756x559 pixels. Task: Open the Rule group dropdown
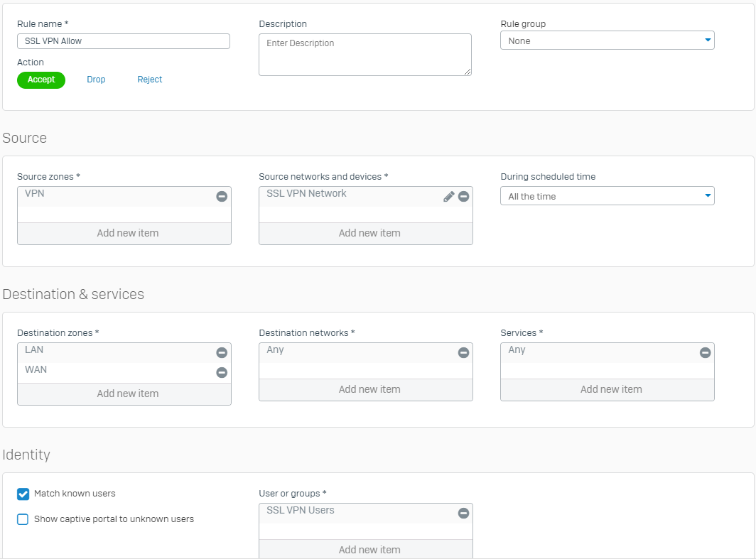607,40
